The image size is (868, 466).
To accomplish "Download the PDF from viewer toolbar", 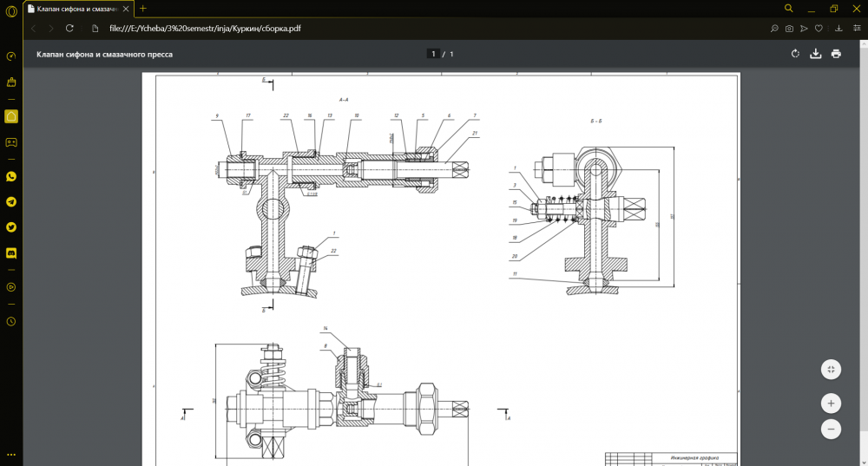I will 815,54.
